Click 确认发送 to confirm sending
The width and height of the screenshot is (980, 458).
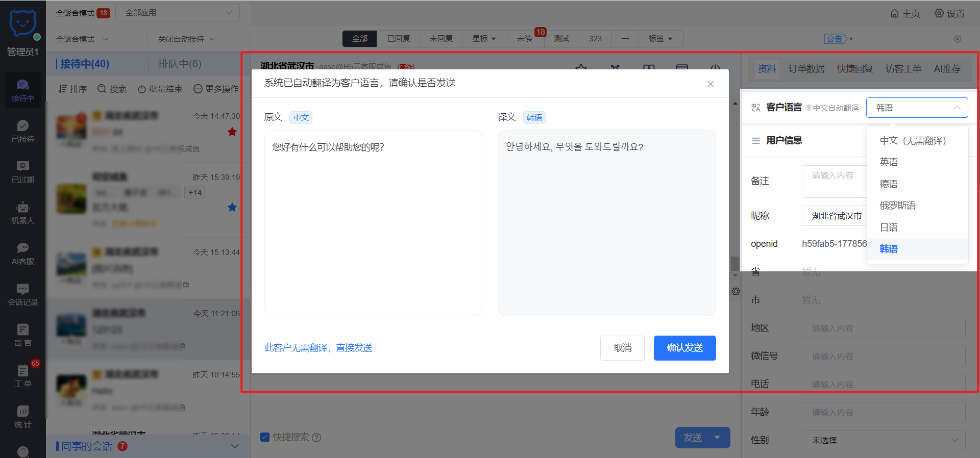click(x=685, y=348)
